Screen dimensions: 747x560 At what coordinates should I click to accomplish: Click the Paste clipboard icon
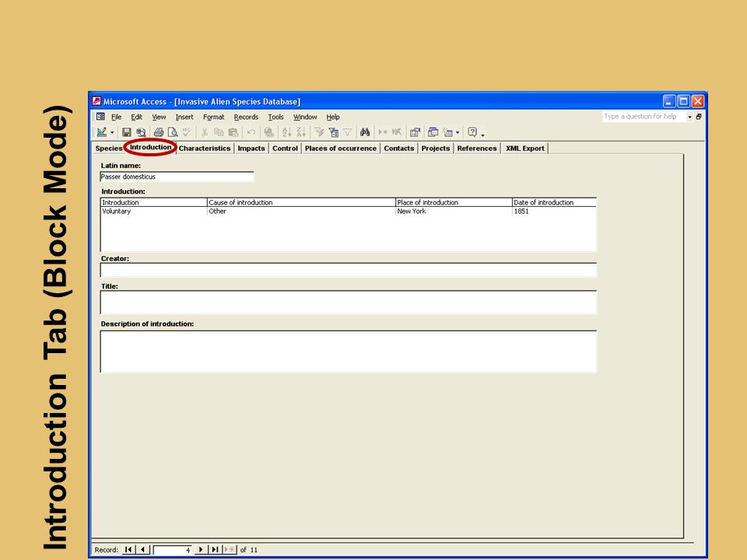click(x=233, y=132)
